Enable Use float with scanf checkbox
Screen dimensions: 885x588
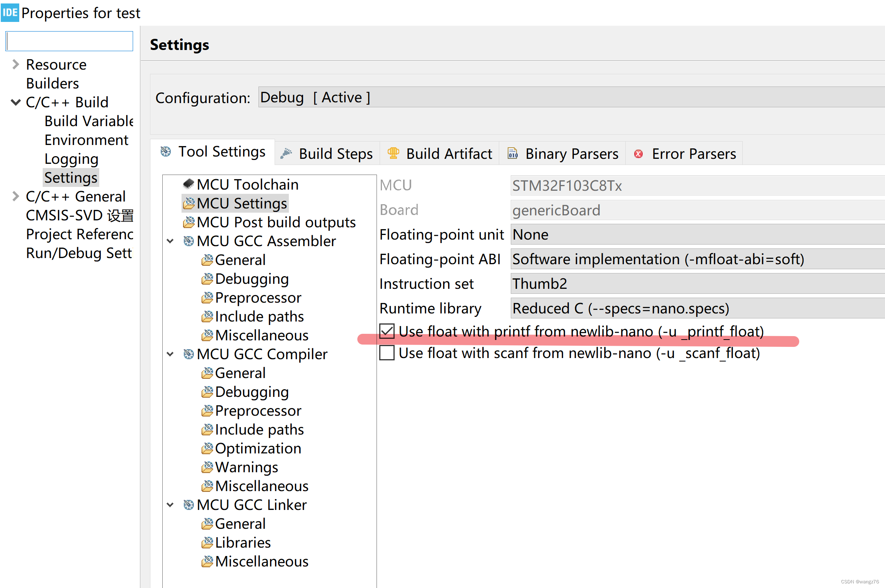pos(387,353)
